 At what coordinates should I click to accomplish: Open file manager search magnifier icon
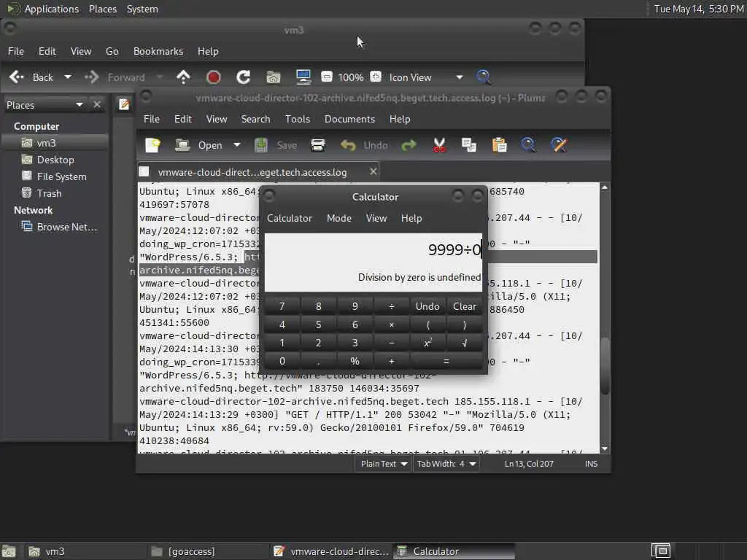pyautogui.click(x=484, y=77)
